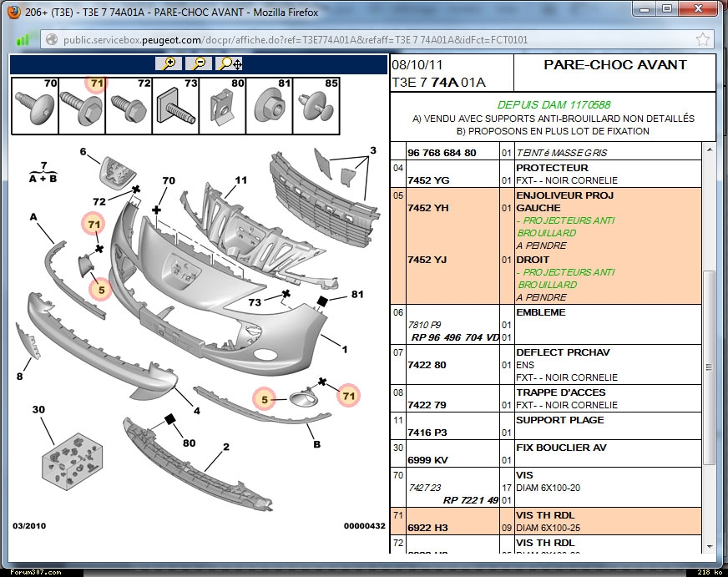
Task: Click part number 96 768 684 80
Action: click(442, 153)
